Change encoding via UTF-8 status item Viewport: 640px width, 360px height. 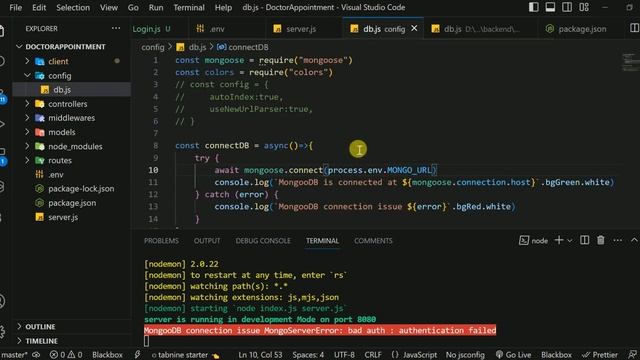[x=344, y=355]
